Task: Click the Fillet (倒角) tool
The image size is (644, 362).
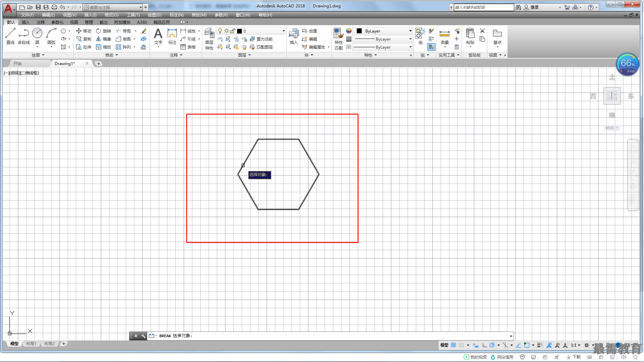Action: 123,39
